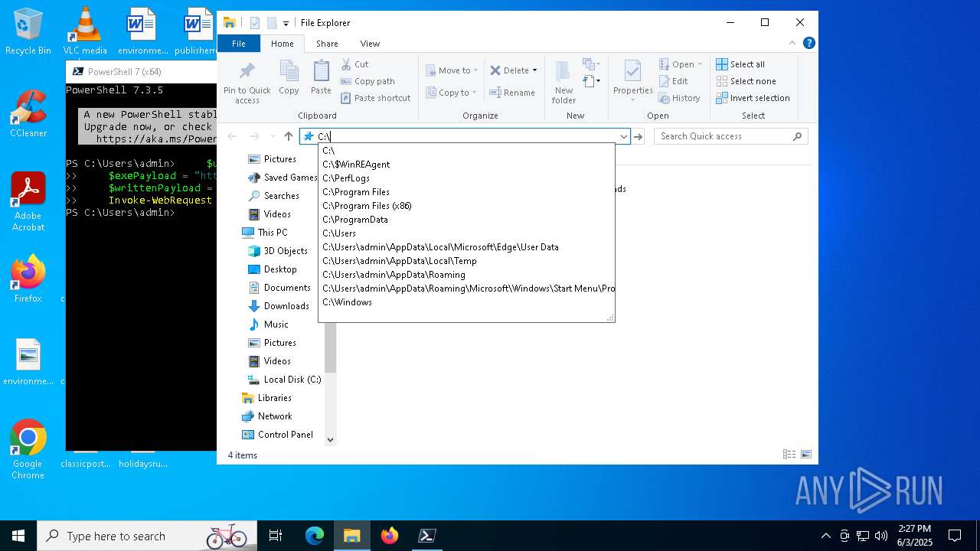Click the History ribbon button
Image resolution: width=980 pixels, height=551 pixels.
point(679,98)
